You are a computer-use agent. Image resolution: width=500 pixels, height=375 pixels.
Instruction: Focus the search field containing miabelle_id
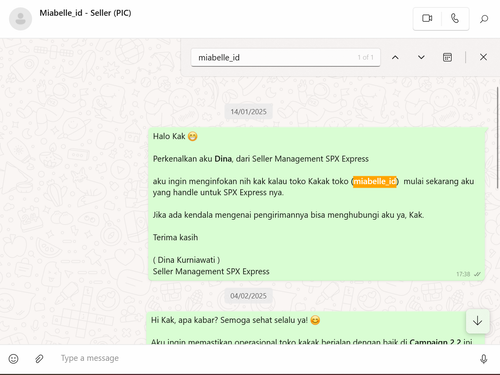click(285, 58)
